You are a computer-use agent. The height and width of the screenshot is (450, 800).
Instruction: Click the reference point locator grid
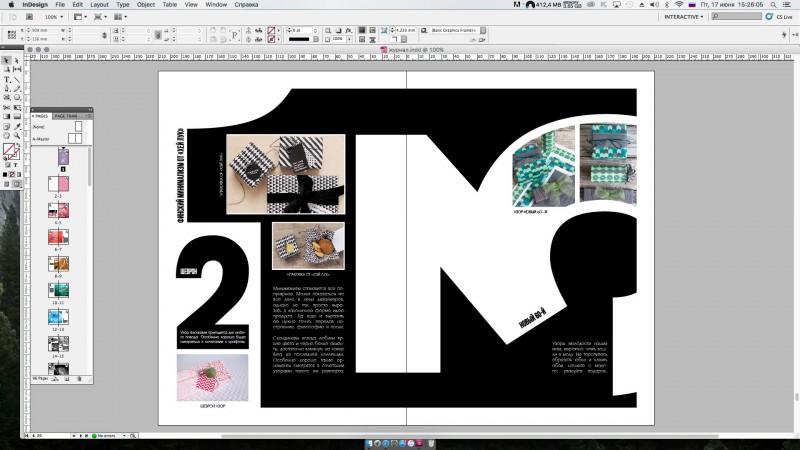pos(11,35)
